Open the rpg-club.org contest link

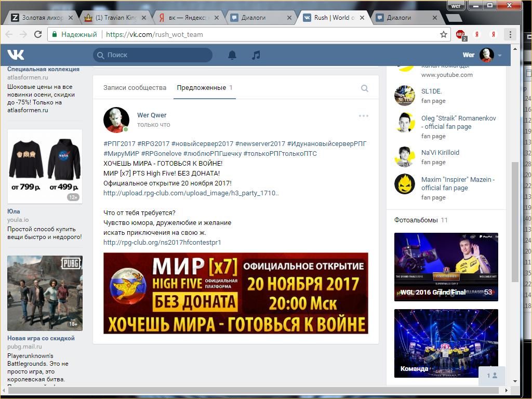[162, 243]
